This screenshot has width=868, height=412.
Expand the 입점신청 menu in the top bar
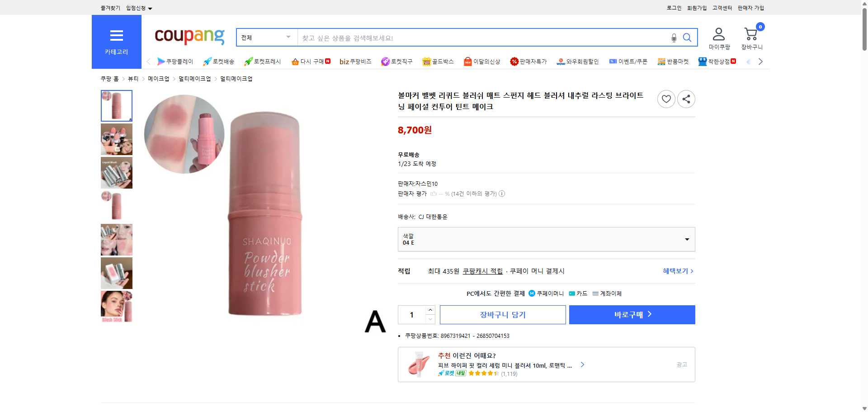click(x=138, y=8)
